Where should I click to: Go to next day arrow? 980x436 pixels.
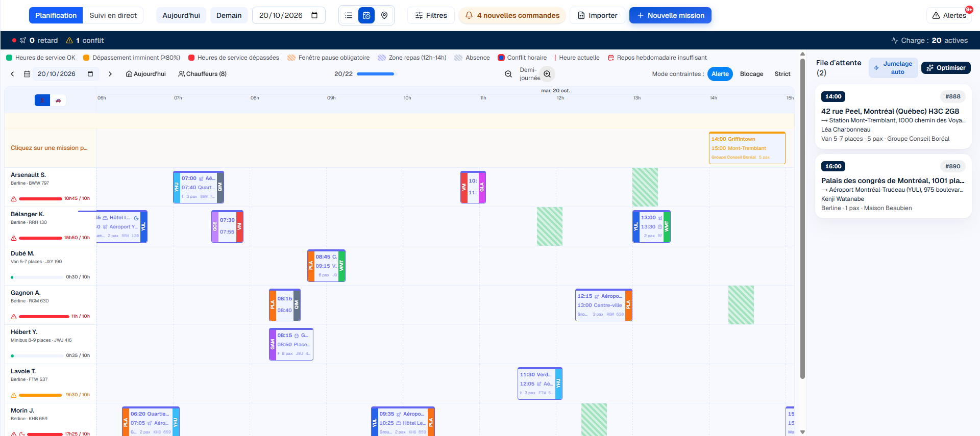click(x=110, y=74)
